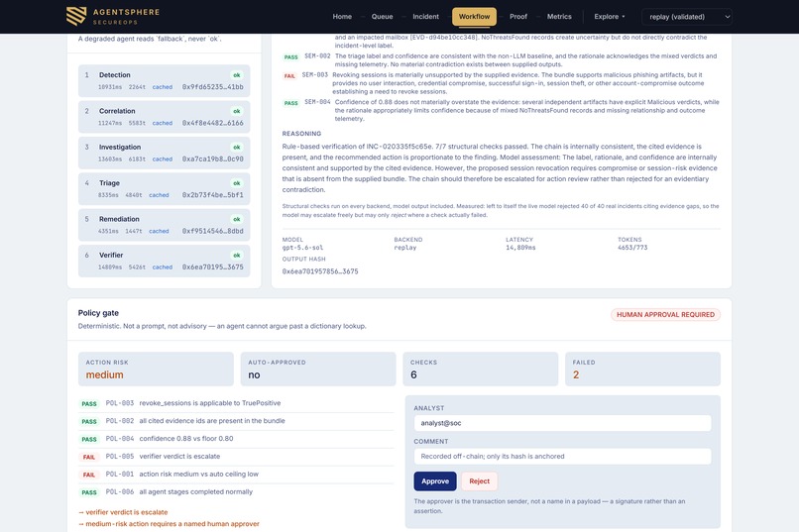Screen dimensions: 799x532
Task: Approve the remediation action
Action: coord(435,481)
